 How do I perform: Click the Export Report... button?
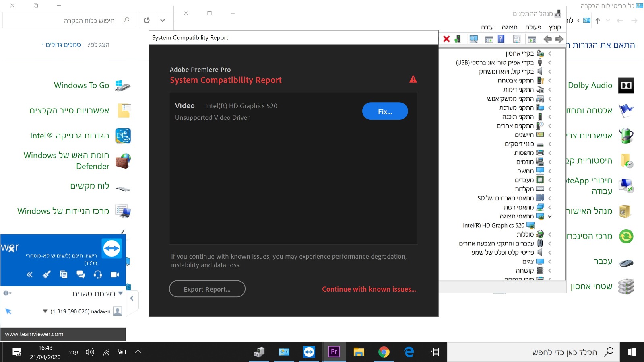207,289
